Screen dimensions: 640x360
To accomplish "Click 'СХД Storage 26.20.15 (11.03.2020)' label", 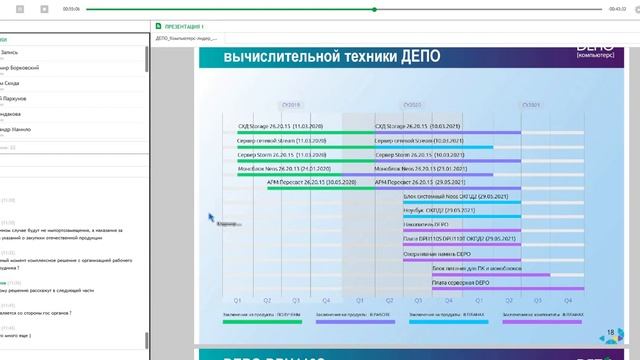I will point(280,127).
